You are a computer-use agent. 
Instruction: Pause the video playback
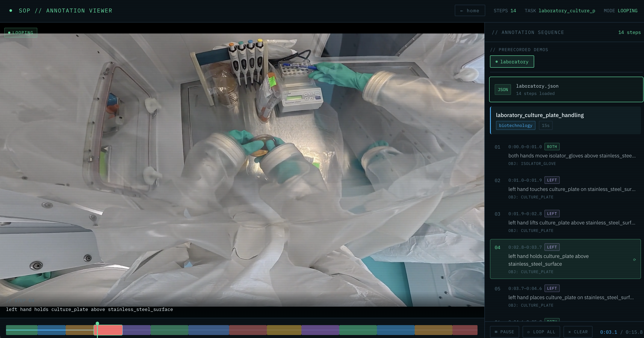point(504,332)
